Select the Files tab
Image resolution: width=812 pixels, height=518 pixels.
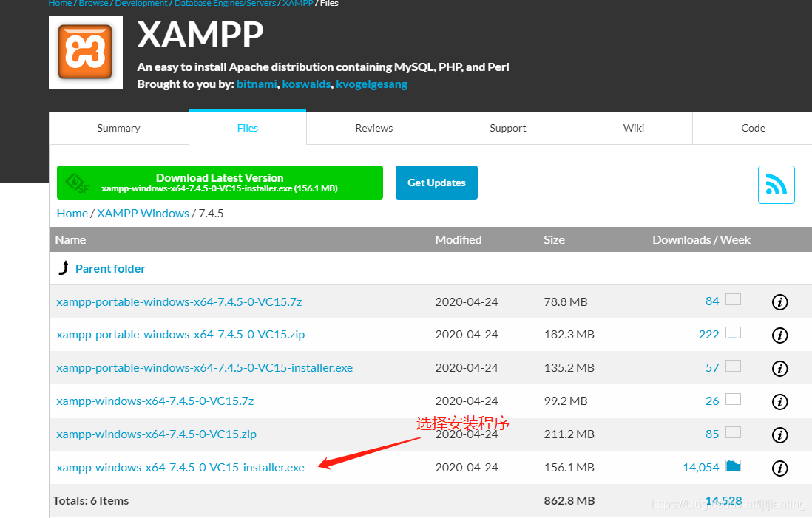tap(248, 128)
